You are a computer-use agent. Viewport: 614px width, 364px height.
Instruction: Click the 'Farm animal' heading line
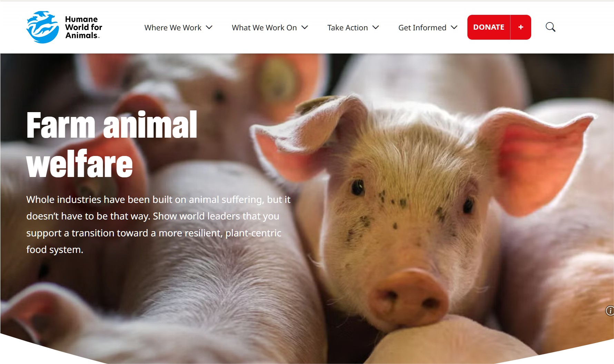click(x=112, y=125)
